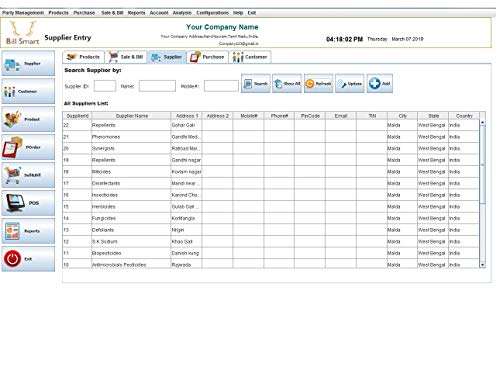The height and width of the screenshot is (384, 500).
Task: Click the Country column header
Action: [x=464, y=116]
